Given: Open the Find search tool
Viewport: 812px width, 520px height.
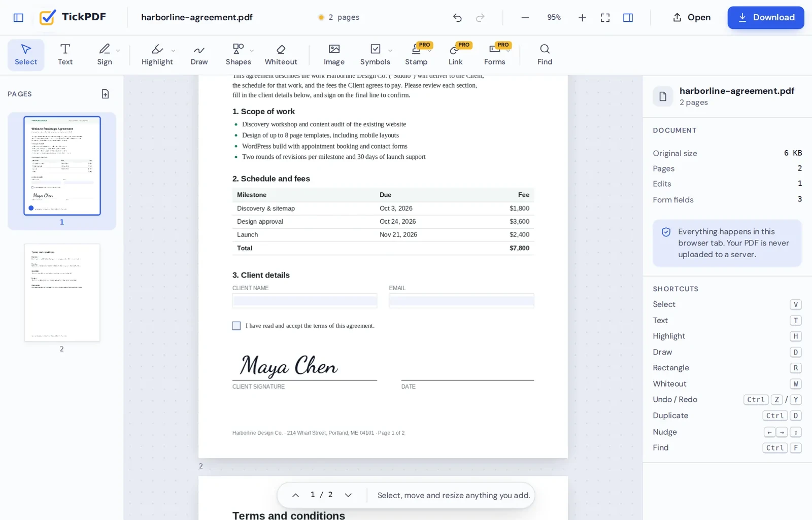Looking at the screenshot, I should (545, 54).
